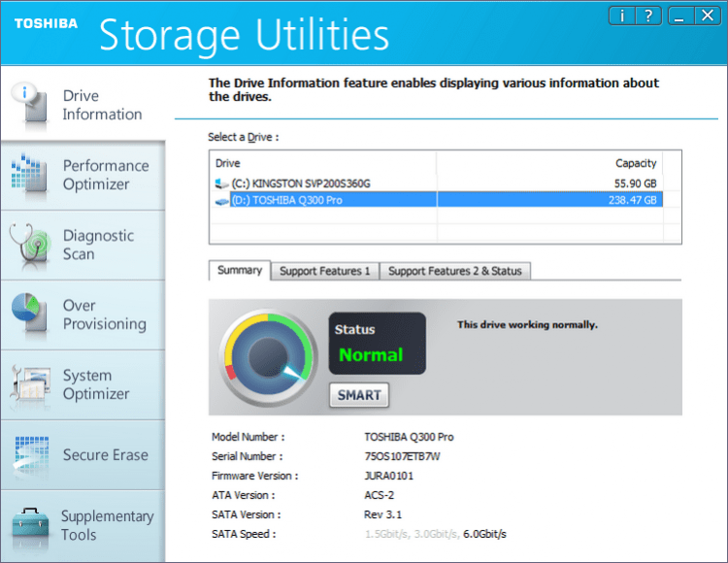Open the Secure Erase icon
Screen dimensions: 728x563
(x=28, y=454)
